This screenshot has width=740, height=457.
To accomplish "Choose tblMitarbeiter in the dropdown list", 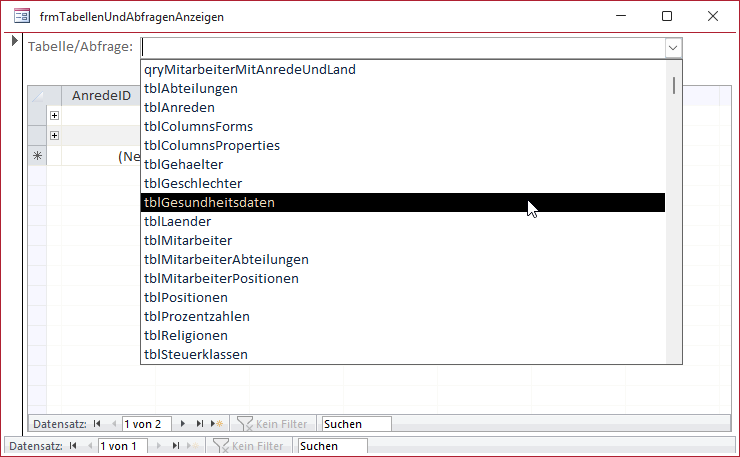I will pos(188,241).
